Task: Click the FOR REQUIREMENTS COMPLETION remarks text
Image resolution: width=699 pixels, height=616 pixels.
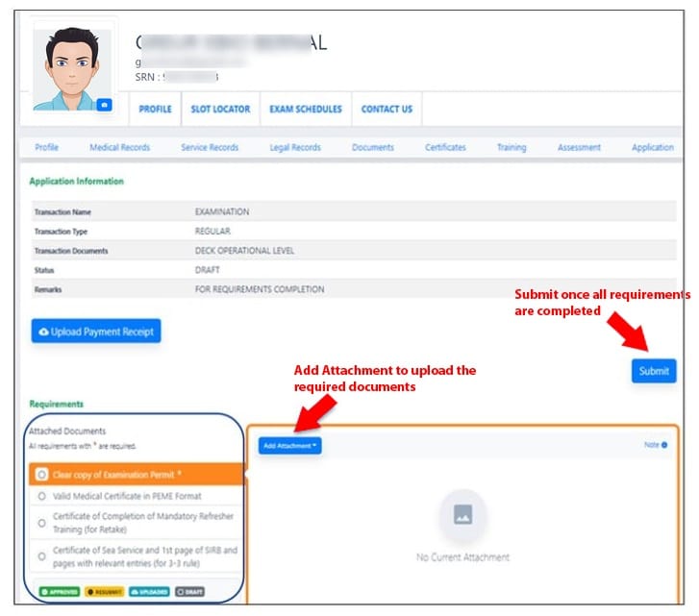Action: [260, 289]
